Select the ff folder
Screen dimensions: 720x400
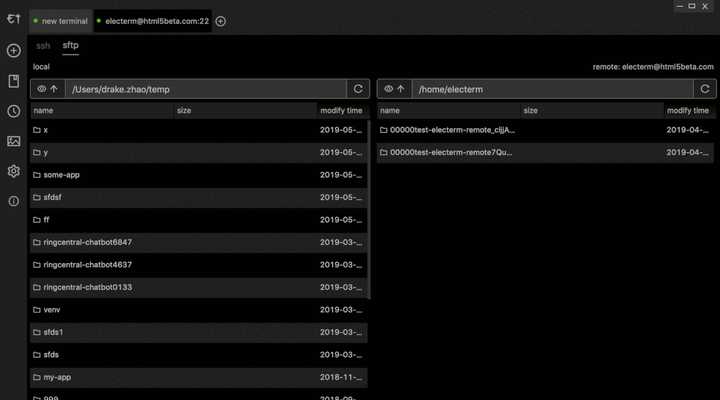click(x=199, y=220)
